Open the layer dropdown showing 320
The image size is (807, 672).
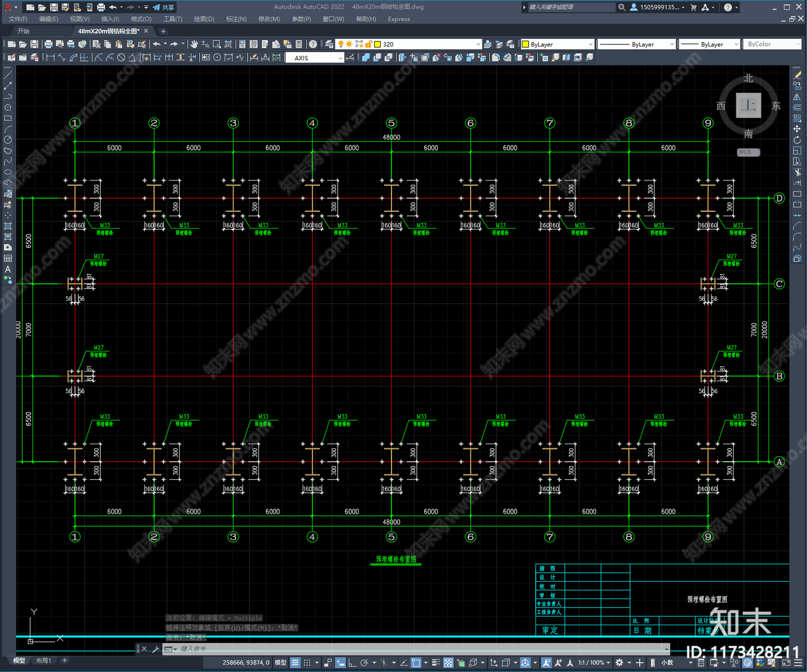(x=410, y=44)
